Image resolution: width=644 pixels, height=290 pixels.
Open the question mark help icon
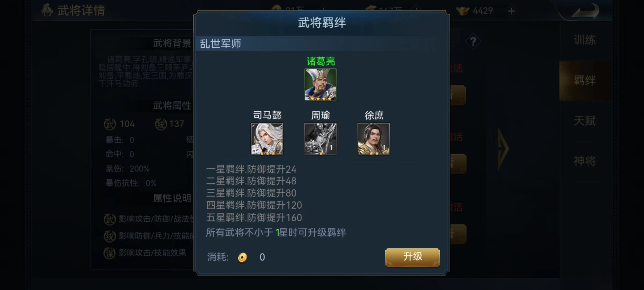click(x=473, y=42)
